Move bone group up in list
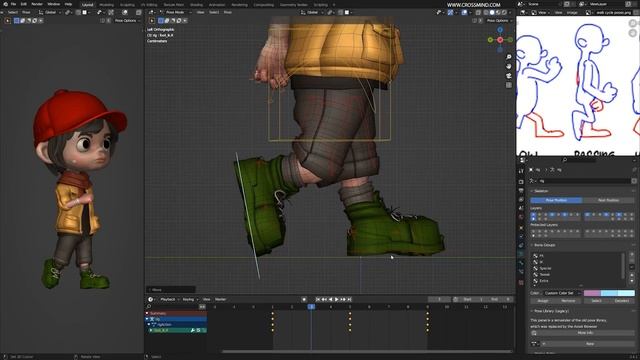 632,275
